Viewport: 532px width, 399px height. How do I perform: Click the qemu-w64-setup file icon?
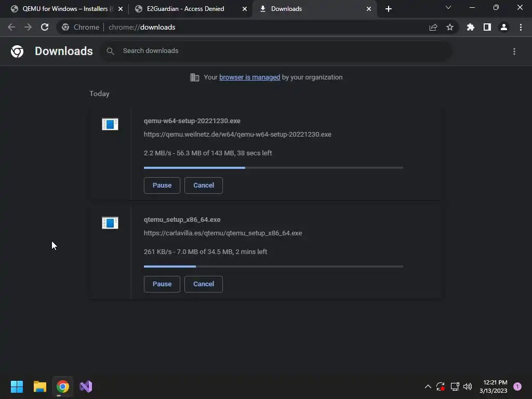click(110, 124)
